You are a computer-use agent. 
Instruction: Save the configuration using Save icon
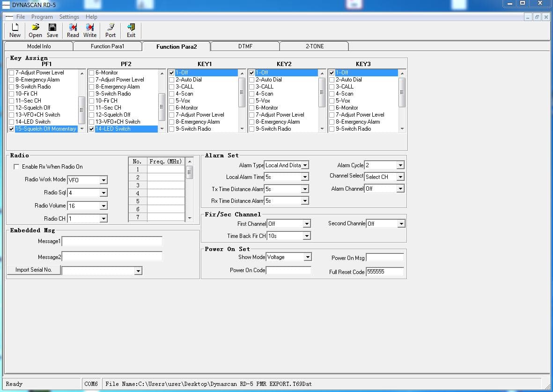(x=52, y=30)
